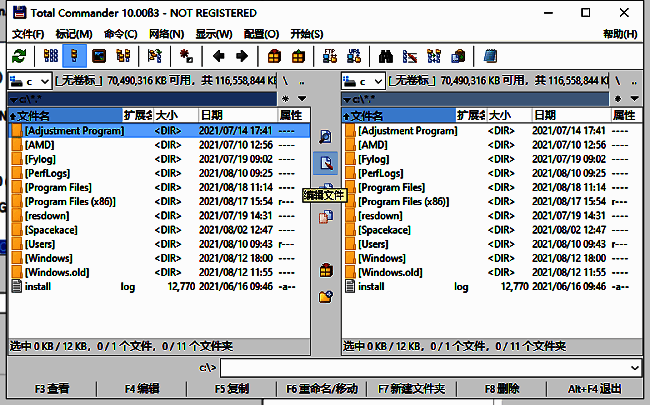
Task: Click the forward arrow in toolbar
Action: (241, 56)
